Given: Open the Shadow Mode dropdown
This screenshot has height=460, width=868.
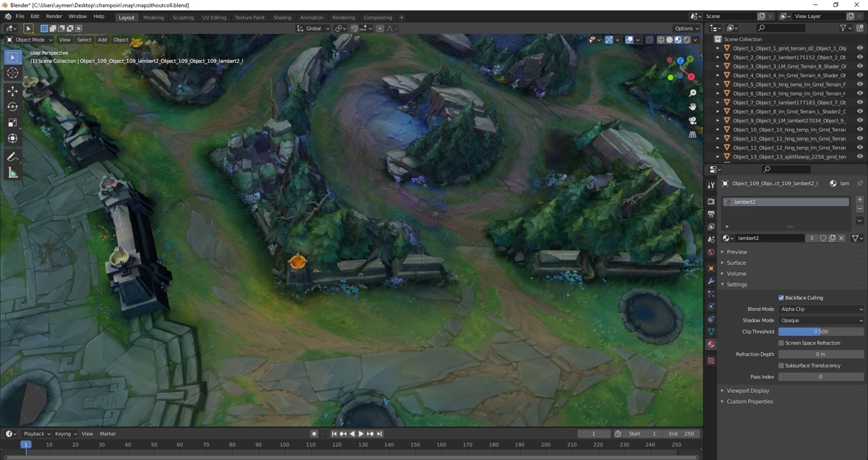Looking at the screenshot, I should [821, 320].
